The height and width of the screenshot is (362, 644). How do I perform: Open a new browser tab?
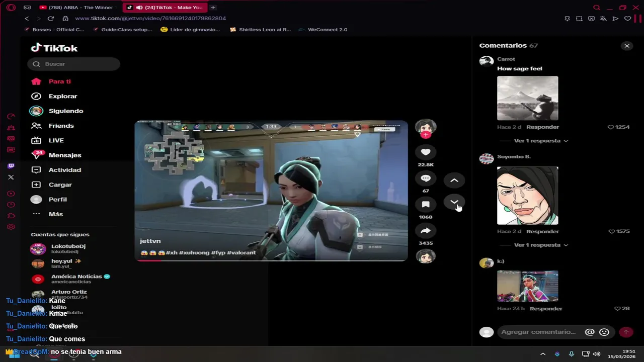tap(213, 8)
